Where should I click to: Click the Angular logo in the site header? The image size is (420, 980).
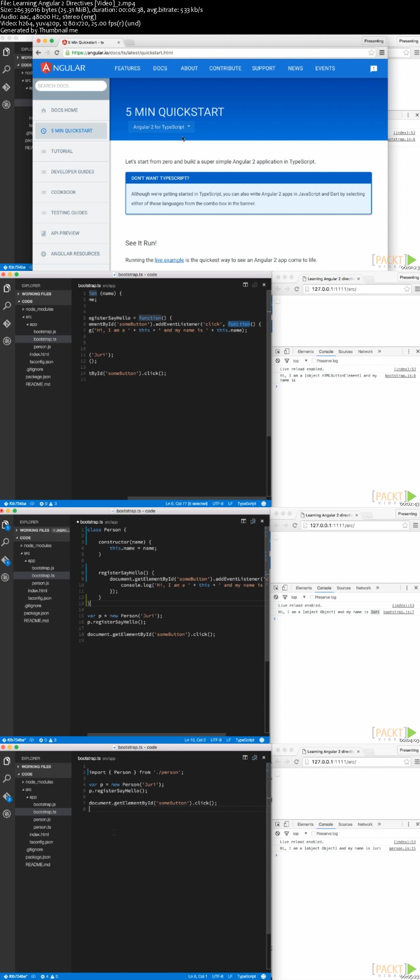pyautogui.click(x=63, y=68)
